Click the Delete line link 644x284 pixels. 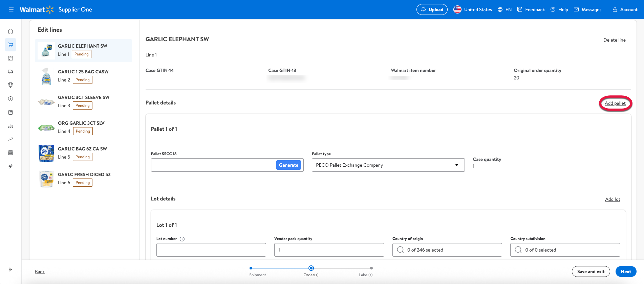click(614, 40)
